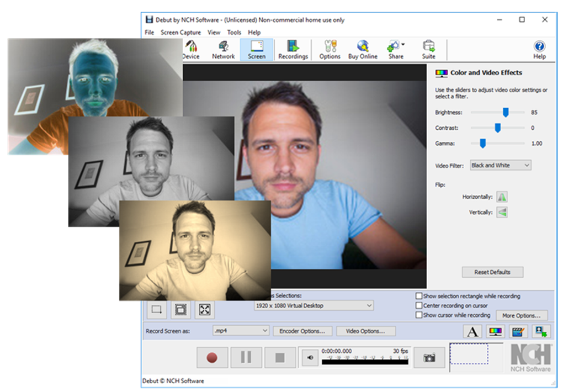Click the More Options... button
The width and height of the screenshot is (563, 392).
pyautogui.click(x=522, y=315)
